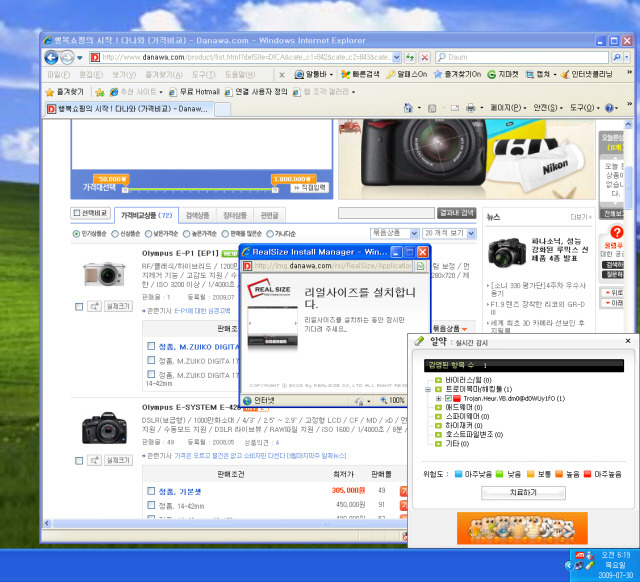This screenshot has width=640, height=582.
Task: Go to the Home page icon
Action: point(408,108)
